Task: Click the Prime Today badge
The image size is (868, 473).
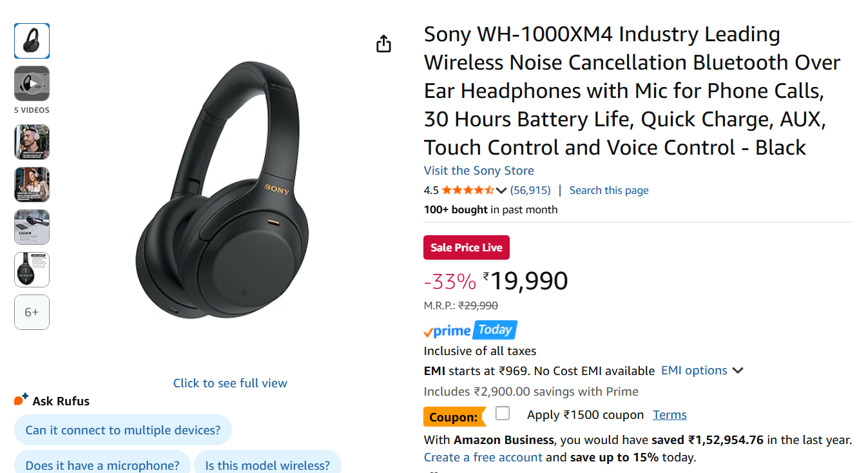Action: (470, 331)
